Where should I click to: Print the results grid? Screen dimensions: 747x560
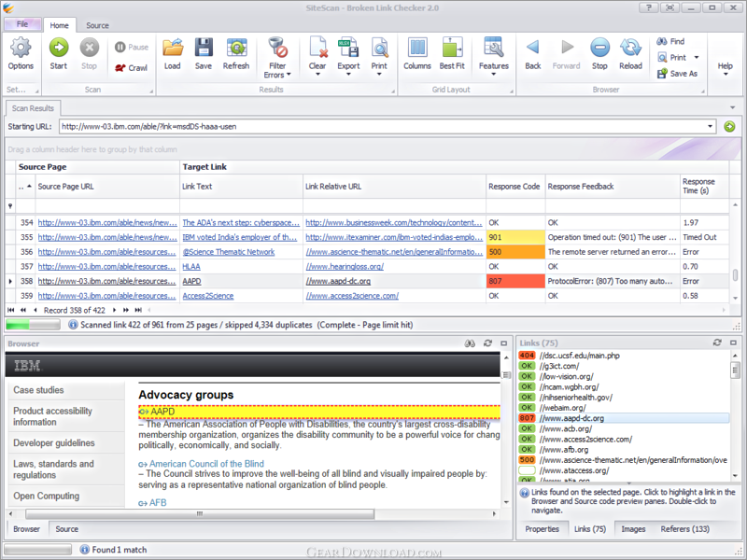tap(379, 56)
